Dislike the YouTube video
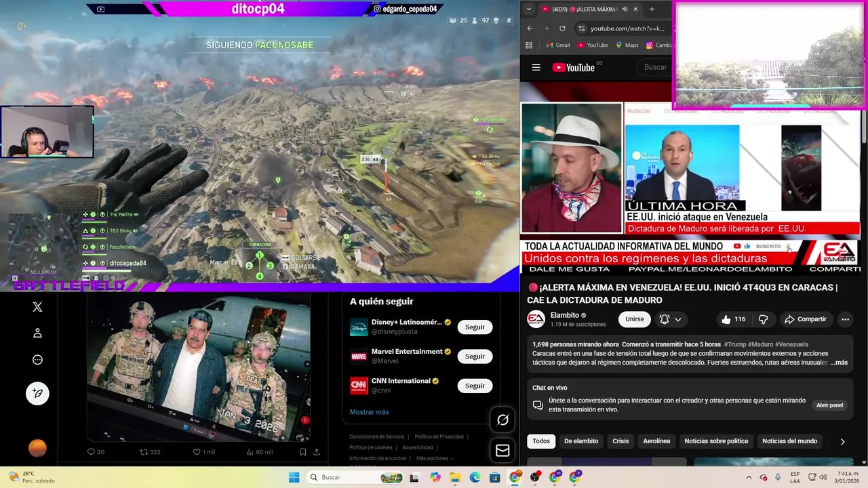 763,319
